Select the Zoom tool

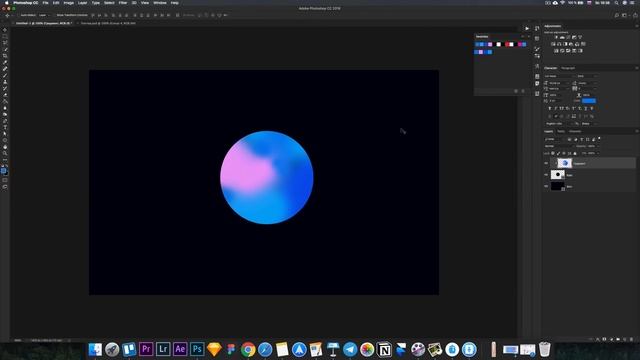(5, 153)
